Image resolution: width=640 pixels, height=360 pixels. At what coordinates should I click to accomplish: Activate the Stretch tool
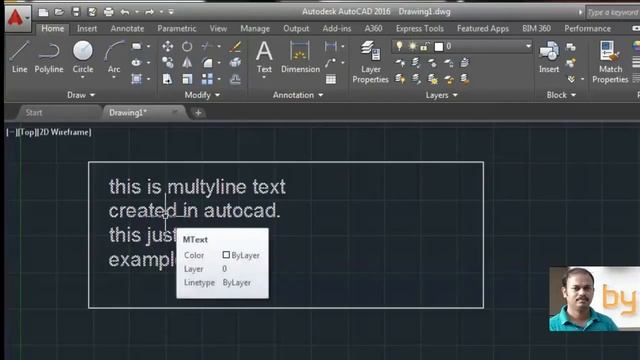(x=167, y=79)
